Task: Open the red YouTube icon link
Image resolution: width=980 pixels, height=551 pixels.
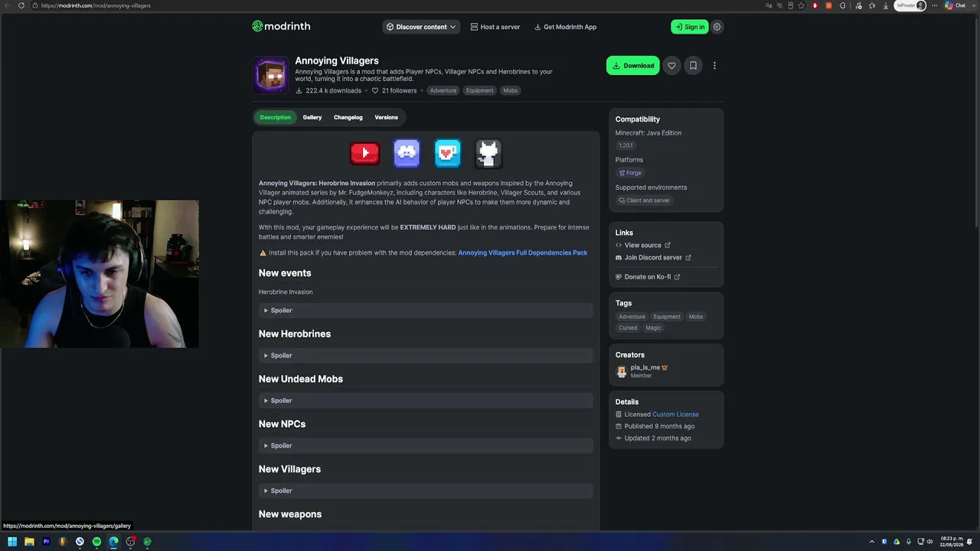Action: point(364,153)
